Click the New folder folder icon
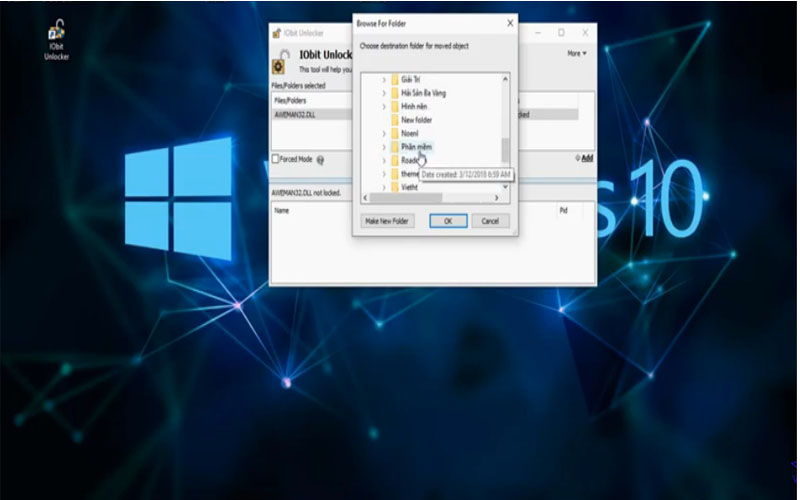This screenshot has height=500, width=800. (x=395, y=120)
